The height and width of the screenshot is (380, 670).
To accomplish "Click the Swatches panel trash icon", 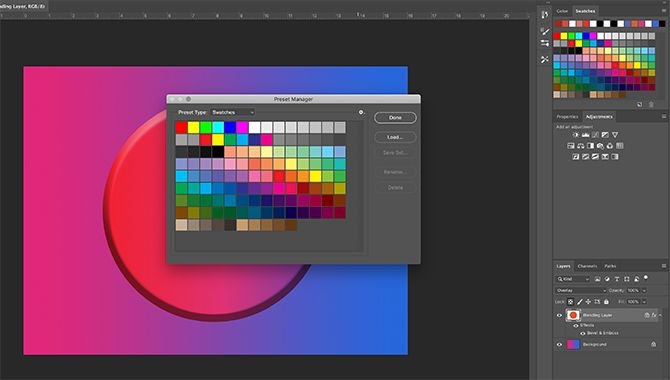I will [651, 104].
